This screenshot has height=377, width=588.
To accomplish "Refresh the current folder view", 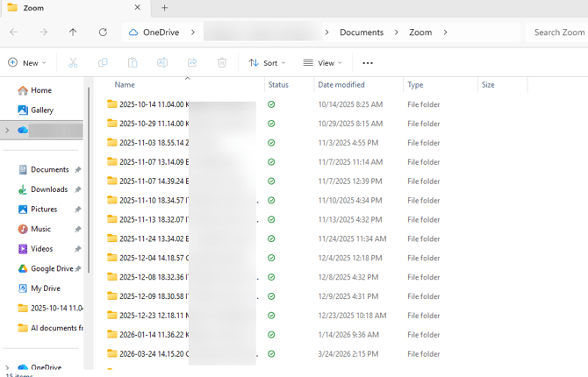I will click(x=103, y=32).
